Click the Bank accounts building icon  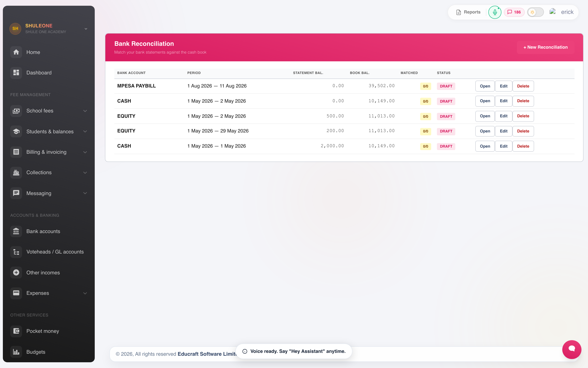16,231
